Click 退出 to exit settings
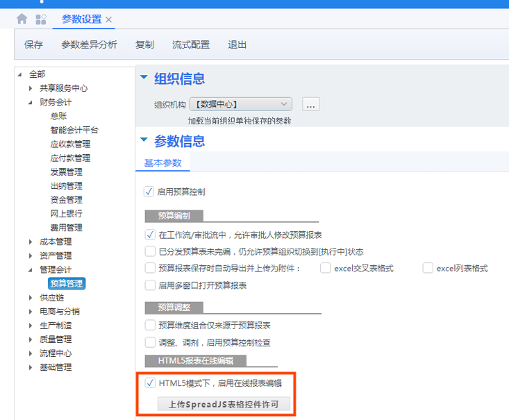Screen dimensions: 509x420 237,44
